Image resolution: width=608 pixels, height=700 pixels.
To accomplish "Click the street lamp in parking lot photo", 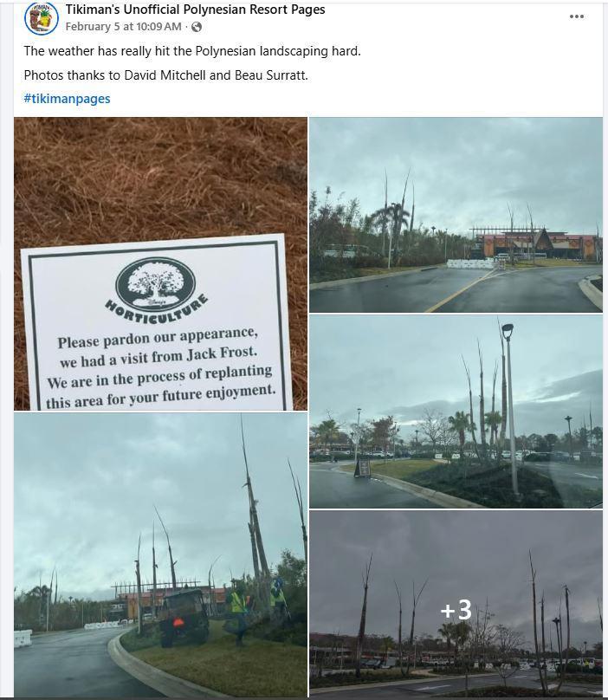I will [x=511, y=409].
